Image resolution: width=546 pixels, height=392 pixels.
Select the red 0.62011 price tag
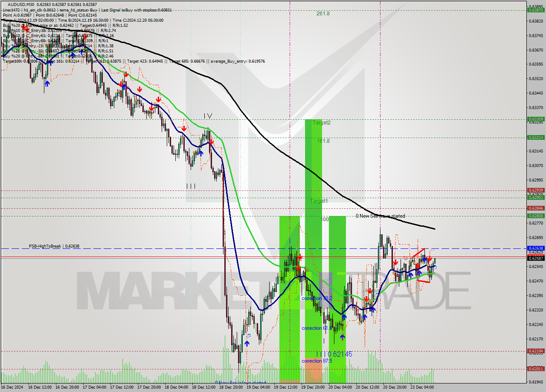pyautogui.click(x=536, y=369)
